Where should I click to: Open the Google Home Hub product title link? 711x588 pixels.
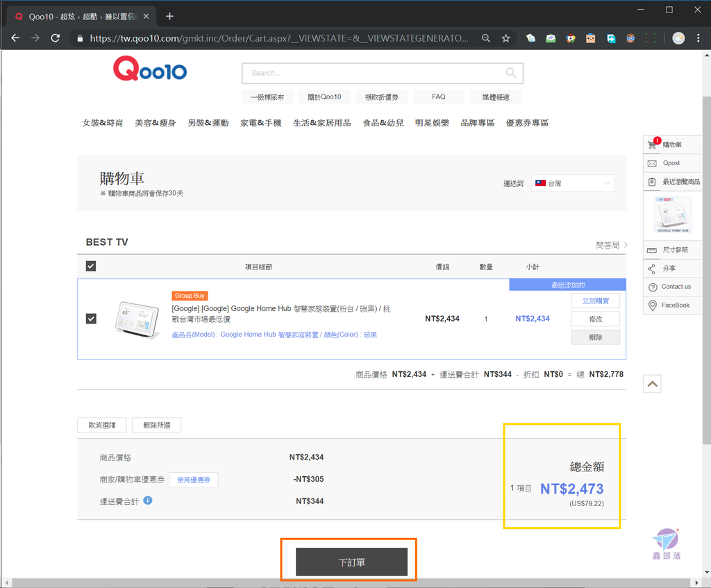pos(281,314)
